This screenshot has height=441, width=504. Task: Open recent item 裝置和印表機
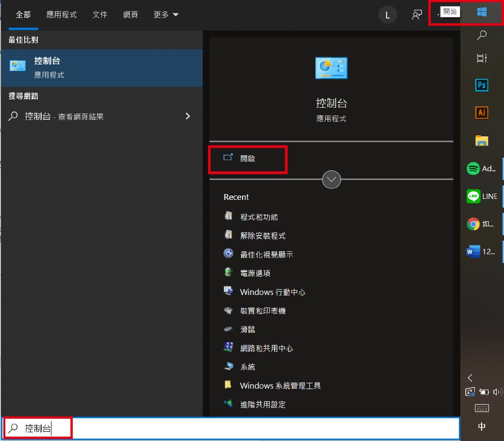point(263,311)
